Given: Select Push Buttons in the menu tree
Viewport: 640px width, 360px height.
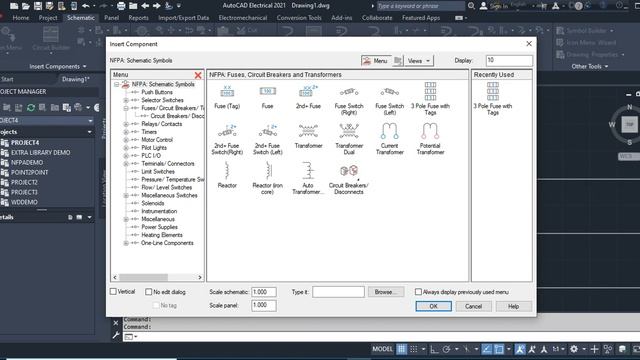Looking at the screenshot, I should [157, 92].
